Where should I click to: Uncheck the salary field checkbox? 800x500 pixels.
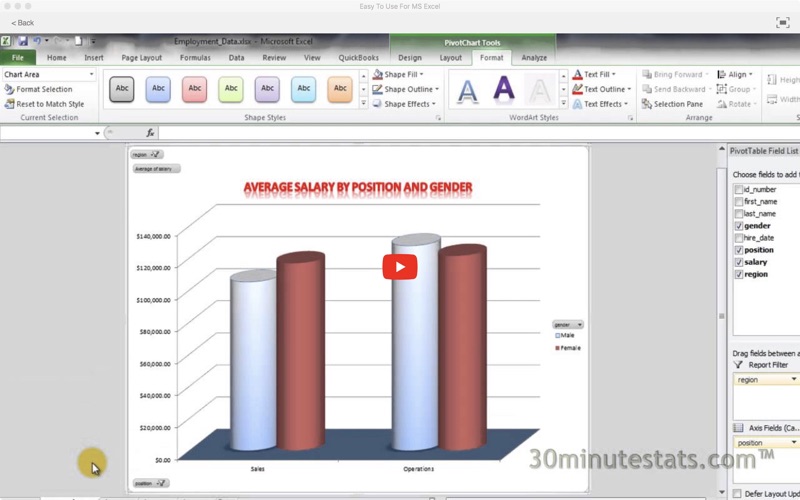pyautogui.click(x=738, y=262)
